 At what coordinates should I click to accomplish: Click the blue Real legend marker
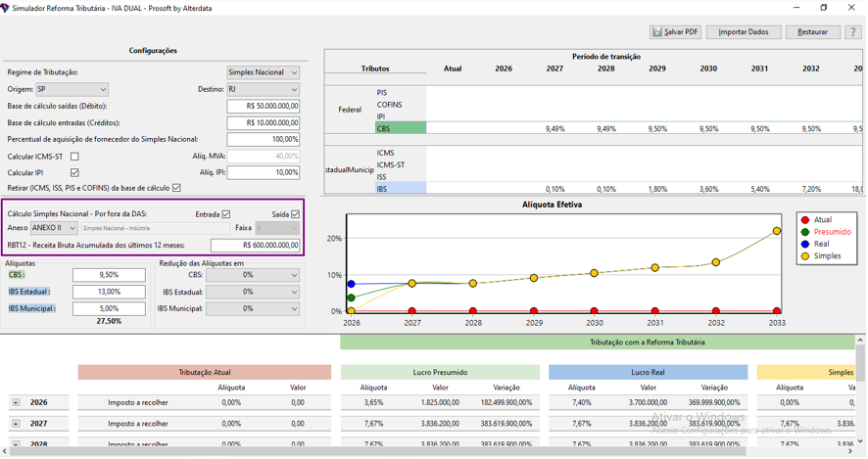click(x=805, y=244)
